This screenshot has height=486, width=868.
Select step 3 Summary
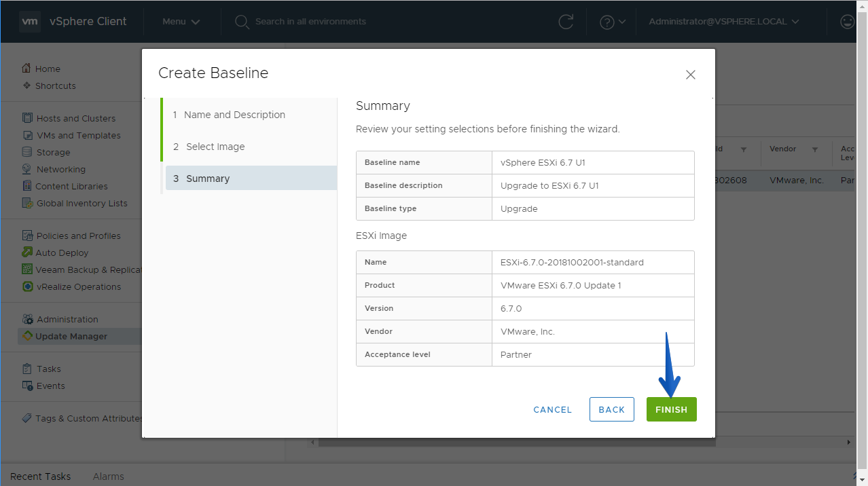(x=251, y=179)
